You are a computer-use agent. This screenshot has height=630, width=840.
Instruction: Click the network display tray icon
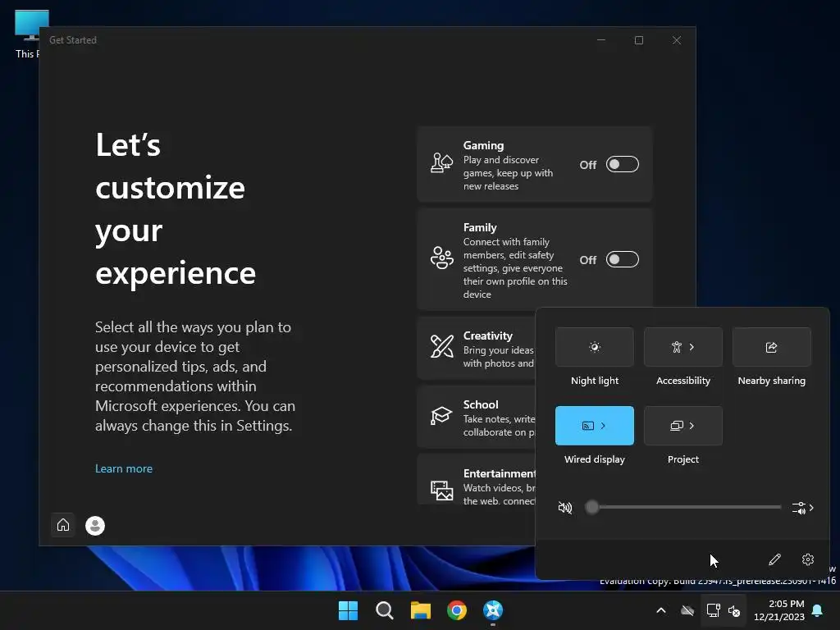pos(713,610)
